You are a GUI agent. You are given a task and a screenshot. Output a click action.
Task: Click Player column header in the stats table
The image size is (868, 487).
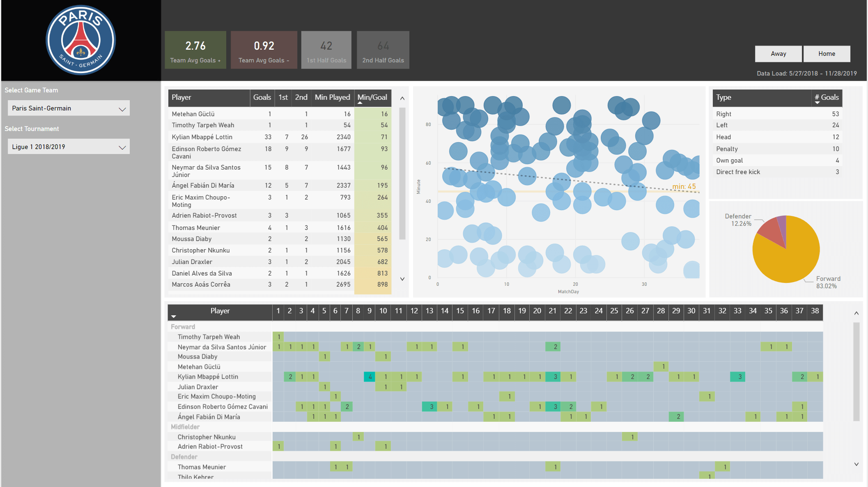(x=209, y=97)
